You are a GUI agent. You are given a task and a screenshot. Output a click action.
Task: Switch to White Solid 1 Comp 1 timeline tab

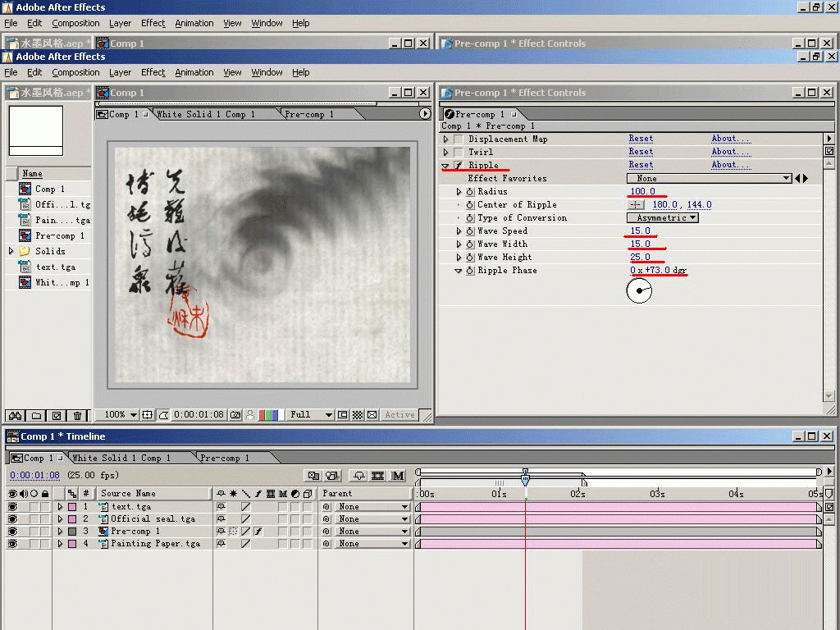(x=121, y=458)
